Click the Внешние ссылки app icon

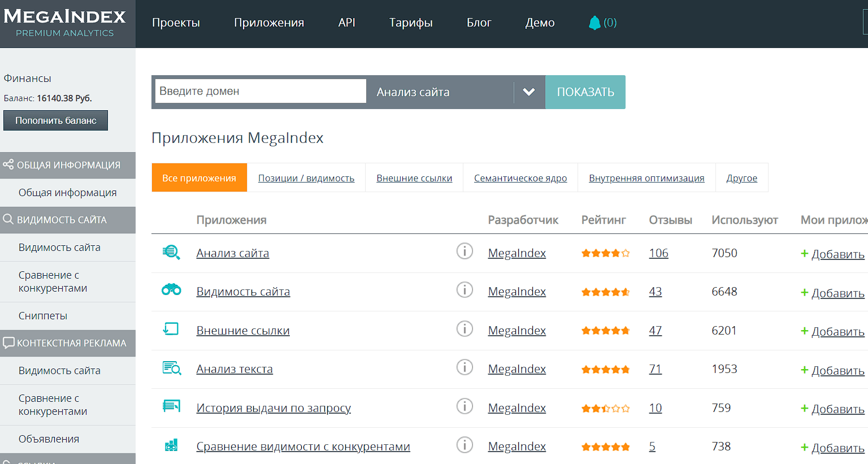coord(171,329)
